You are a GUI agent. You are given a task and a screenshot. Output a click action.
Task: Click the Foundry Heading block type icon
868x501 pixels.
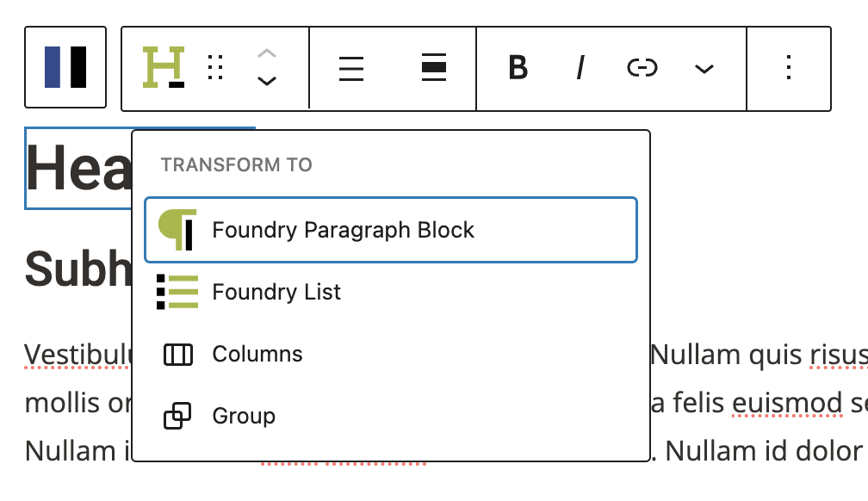click(164, 67)
